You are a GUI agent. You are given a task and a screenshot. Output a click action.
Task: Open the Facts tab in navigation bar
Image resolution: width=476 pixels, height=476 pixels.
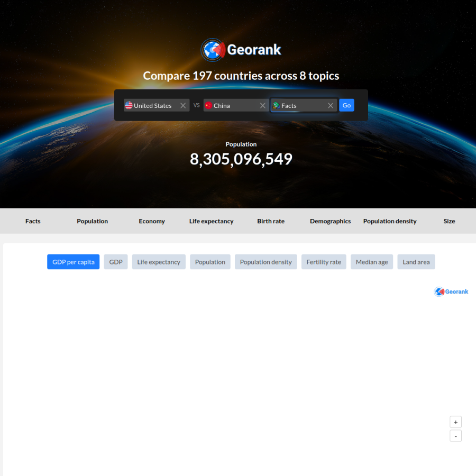[x=33, y=221]
